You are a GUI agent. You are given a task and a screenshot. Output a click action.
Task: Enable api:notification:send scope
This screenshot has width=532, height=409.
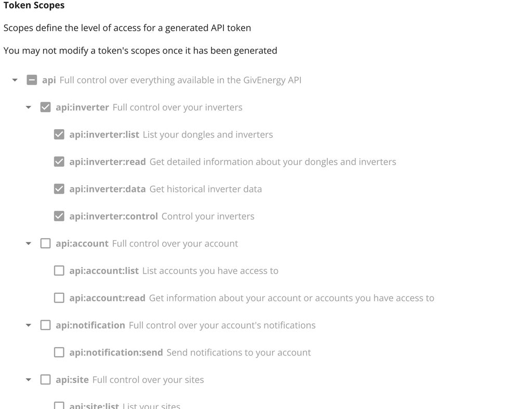click(59, 352)
